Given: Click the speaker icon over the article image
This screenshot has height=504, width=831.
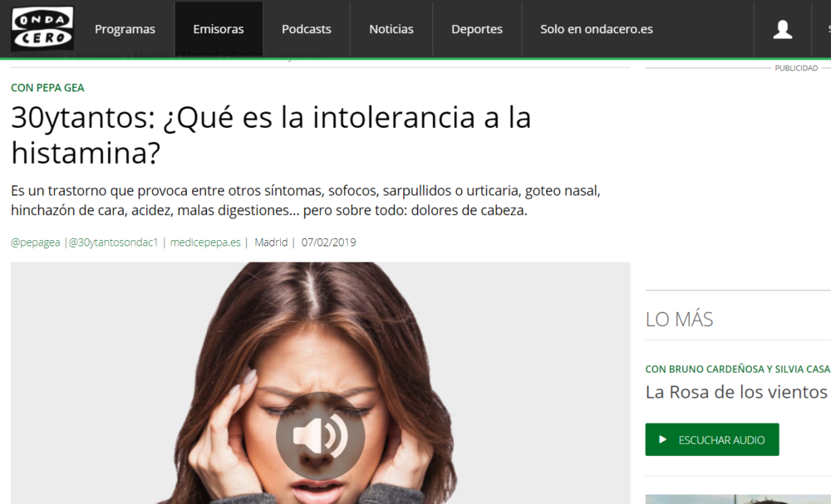Looking at the screenshot, I should coord(320,435).
